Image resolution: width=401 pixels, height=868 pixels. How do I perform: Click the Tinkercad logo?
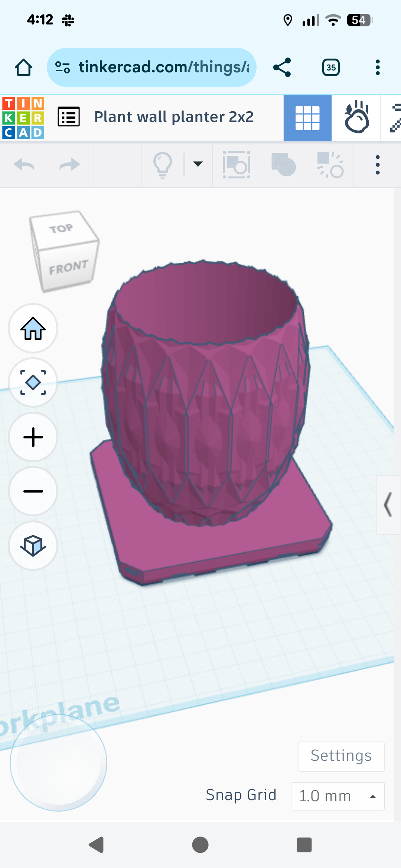click(x=23, y=118)
